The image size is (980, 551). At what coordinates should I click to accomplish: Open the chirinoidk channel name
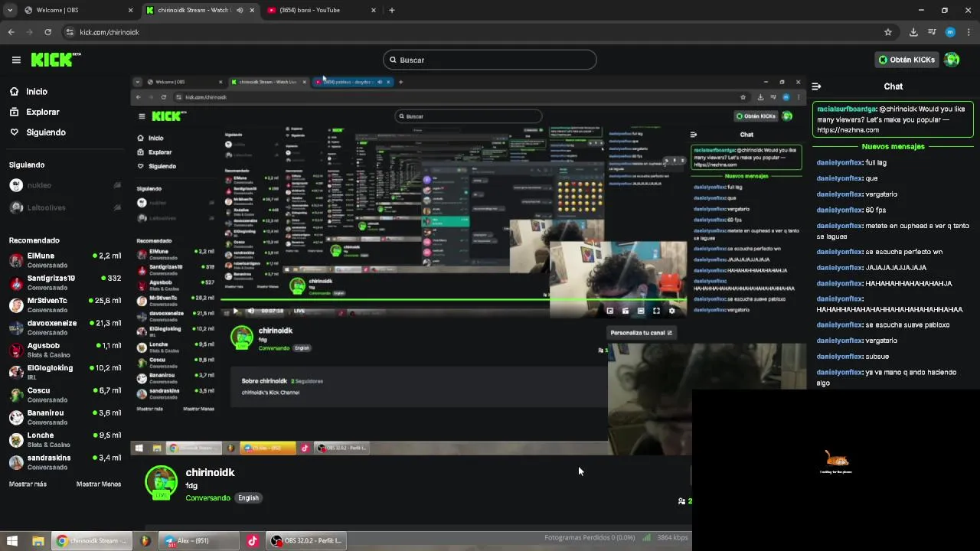click(210, 472)
